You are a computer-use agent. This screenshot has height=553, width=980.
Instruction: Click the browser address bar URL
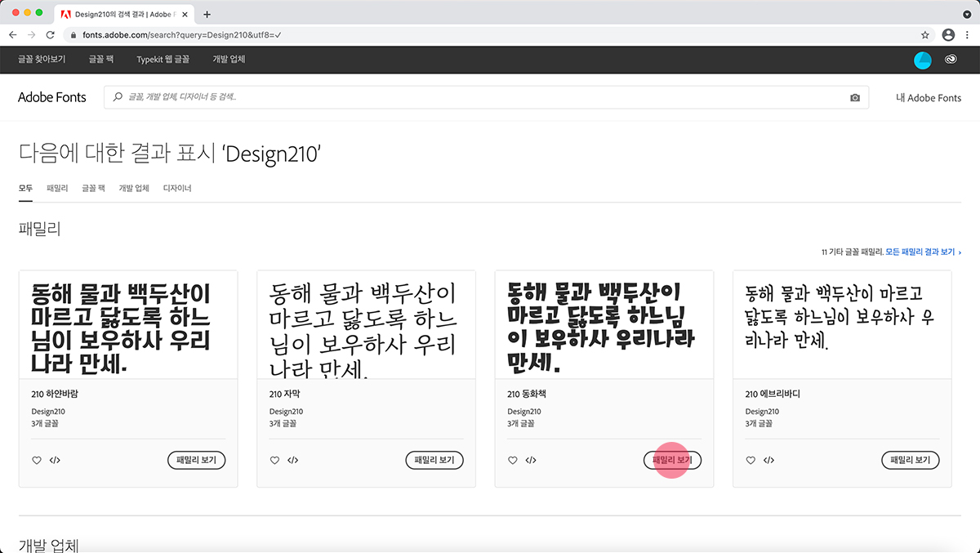click(x=182, y=35)
